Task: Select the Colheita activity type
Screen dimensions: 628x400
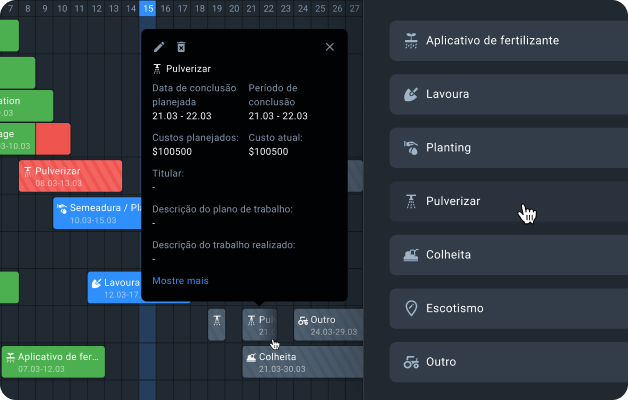Action: (x=509, y=255)
